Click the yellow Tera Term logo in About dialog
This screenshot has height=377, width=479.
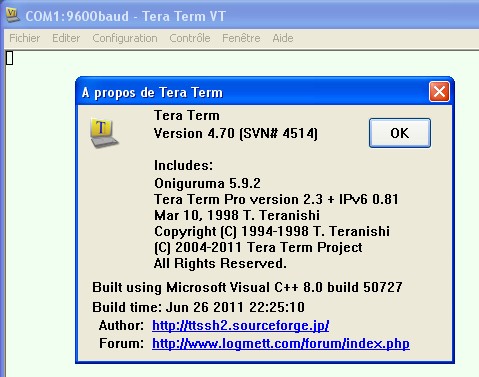pyautogui.click(x=104, y=133)
